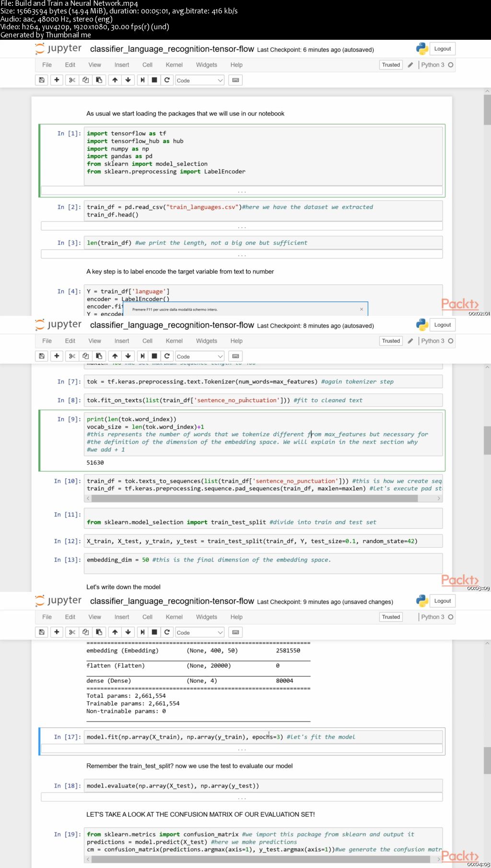Expand the collapsed output under In [3]
The image size is (491, 868).
242,255
